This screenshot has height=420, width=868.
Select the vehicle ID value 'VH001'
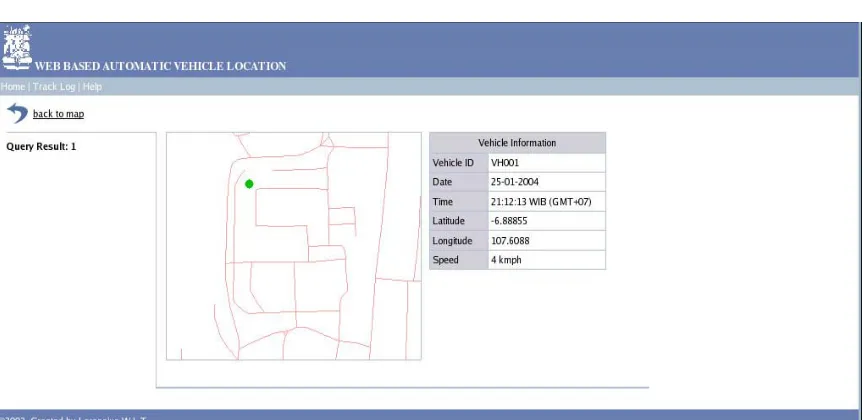(x=505, y=163)
